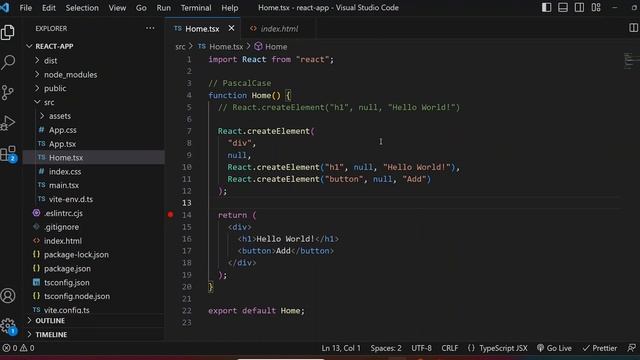
Task: Open the Accounts menu icon
Action: 8,296
